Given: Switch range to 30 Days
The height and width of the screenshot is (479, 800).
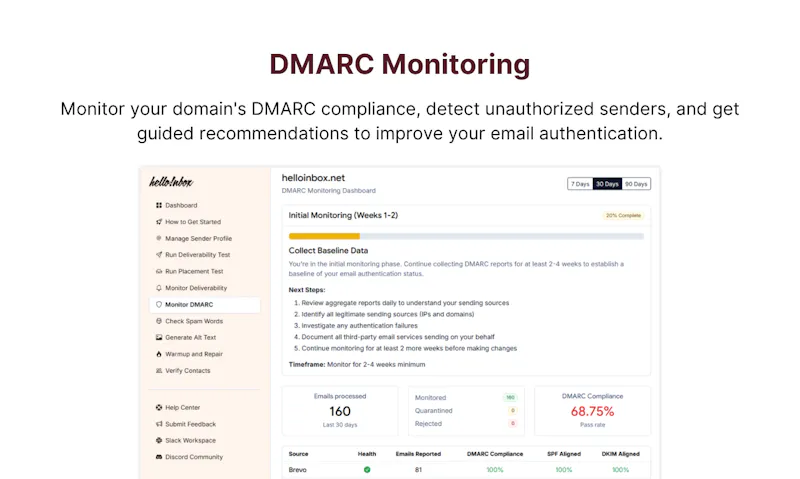Looking at the screenshot, I should [607, 184].
